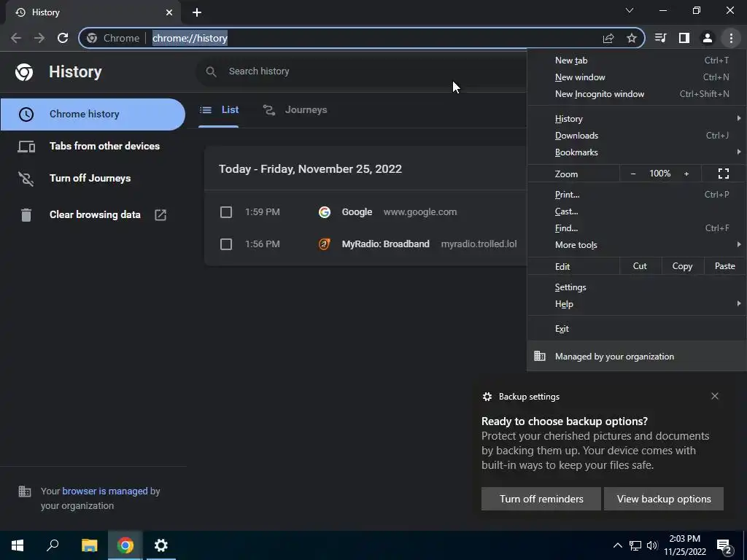Click the network tray icon
The height and width of the screenshot is (560, 747).
635,545
